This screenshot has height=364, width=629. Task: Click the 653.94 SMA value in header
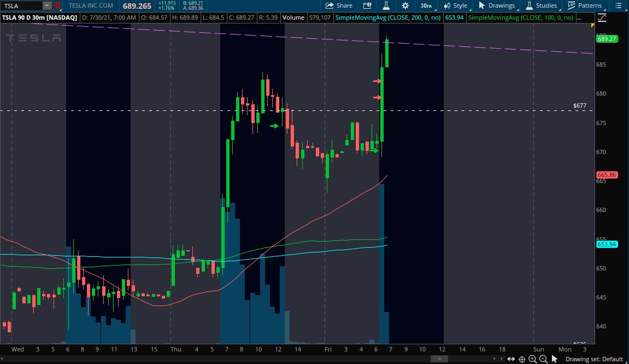tap(454, 17)
